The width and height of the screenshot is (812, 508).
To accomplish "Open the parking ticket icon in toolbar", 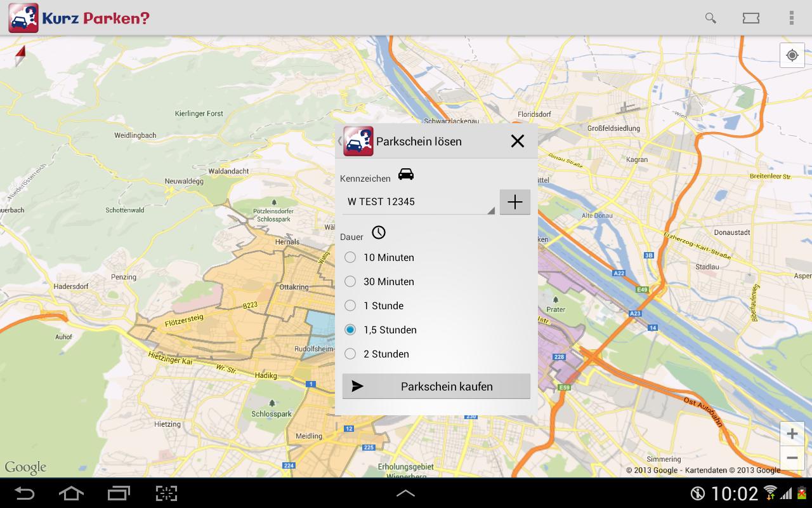I will 751,18.
